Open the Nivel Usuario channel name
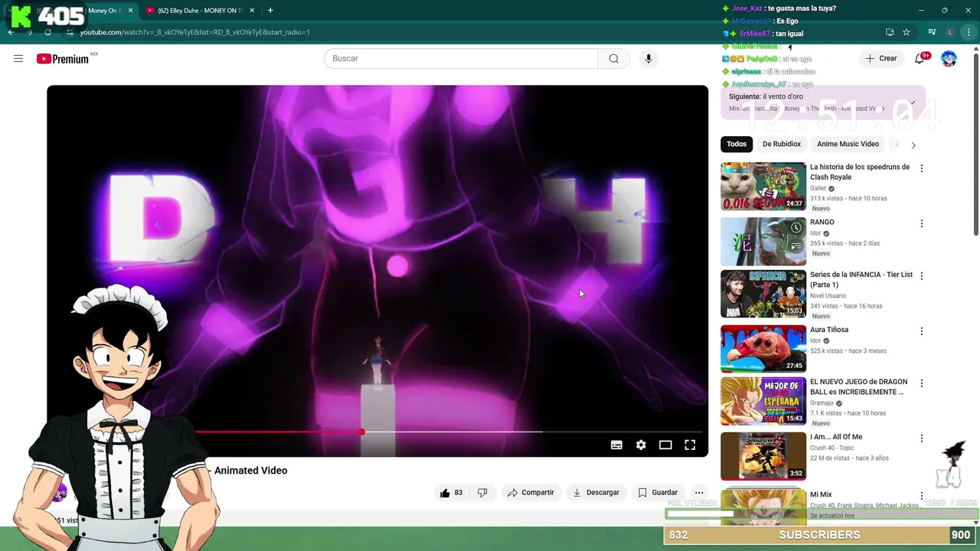Viewport: 980px width, 551px height. click(828, 295)
